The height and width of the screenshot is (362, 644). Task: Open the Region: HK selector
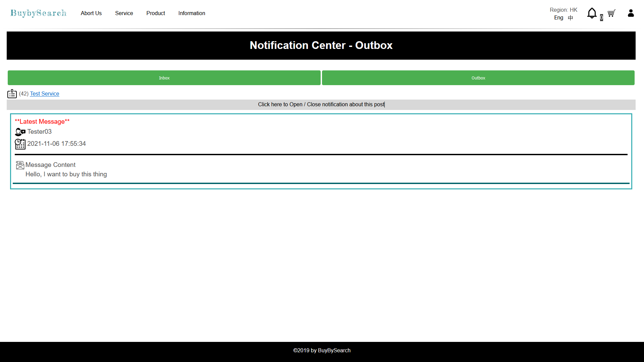coord(563,10)
